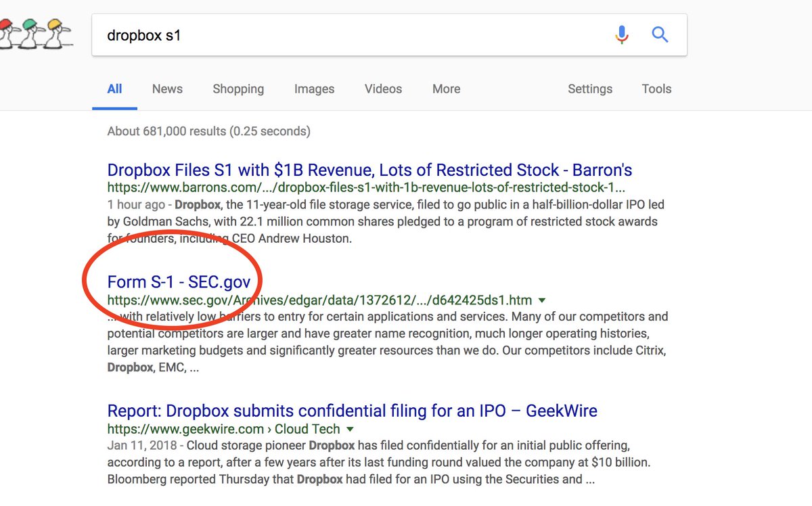Expand the geekwire.com URL dropdown arrow
Viewport: 812px width, 506px height.
pyautogui.click(x=350, y=430)
